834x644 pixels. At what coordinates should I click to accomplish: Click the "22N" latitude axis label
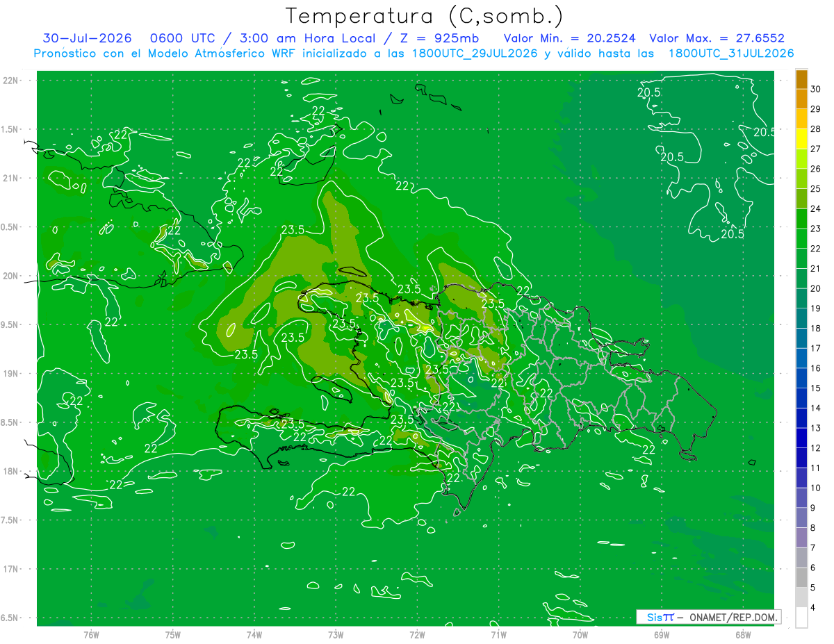[x=10, y=81]
